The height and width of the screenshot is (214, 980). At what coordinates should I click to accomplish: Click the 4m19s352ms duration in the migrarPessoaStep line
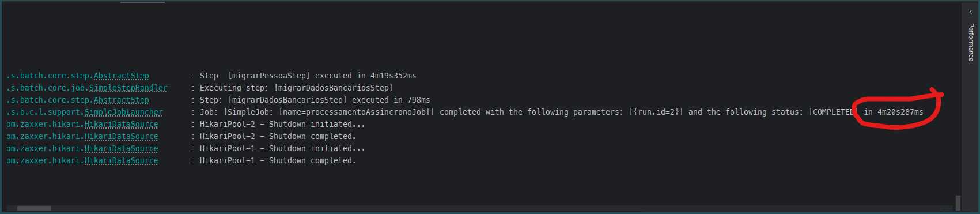coord(393,76)
